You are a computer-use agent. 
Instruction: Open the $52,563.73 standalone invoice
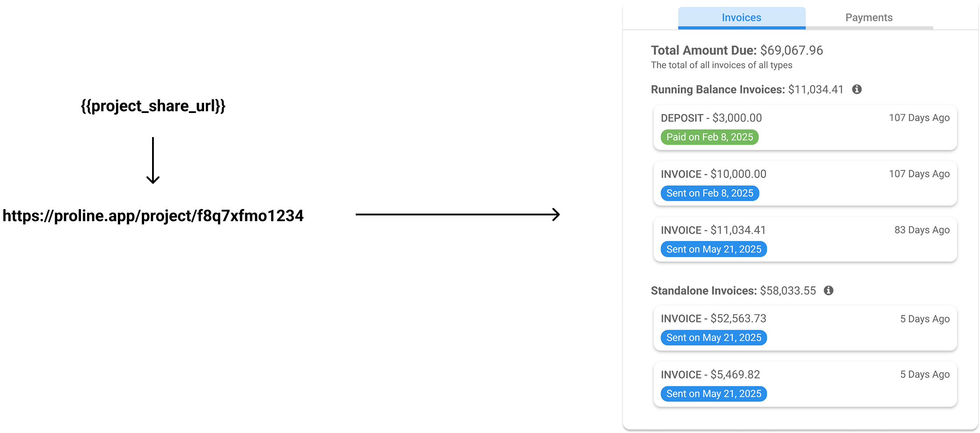tap(805, 328)
